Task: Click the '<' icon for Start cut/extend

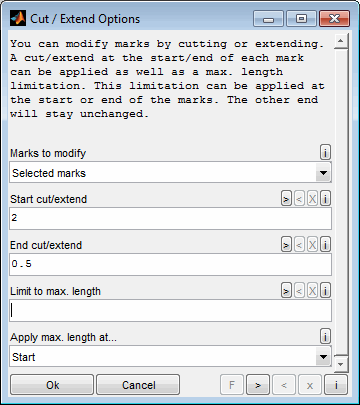Action: (x=299, y=199)
